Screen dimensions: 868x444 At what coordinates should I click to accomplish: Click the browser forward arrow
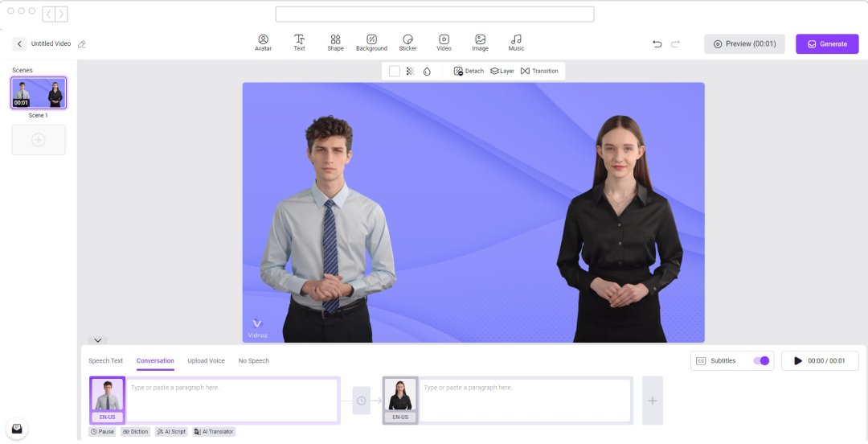[x=61, y=14]
